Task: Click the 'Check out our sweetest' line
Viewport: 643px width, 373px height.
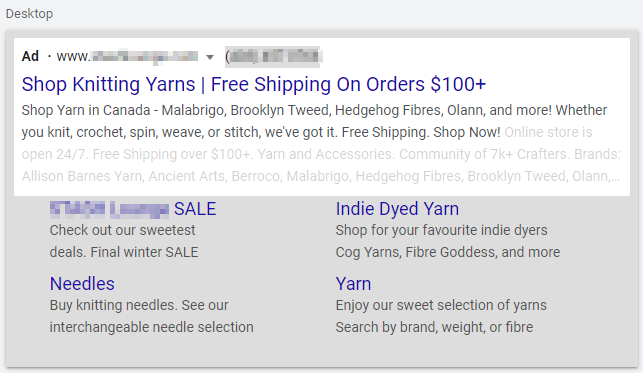Action: tap(122, 230)
